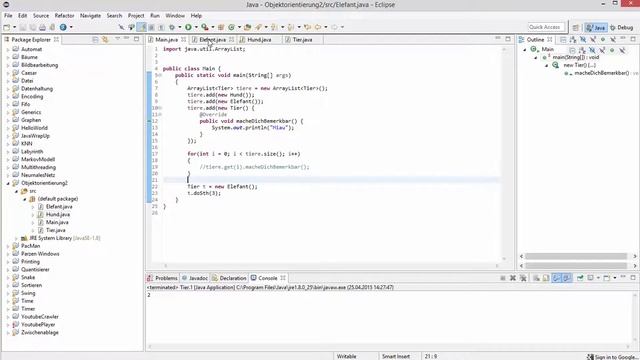Select the Java perspective button
640x360 pixels.
coord(596,27)
